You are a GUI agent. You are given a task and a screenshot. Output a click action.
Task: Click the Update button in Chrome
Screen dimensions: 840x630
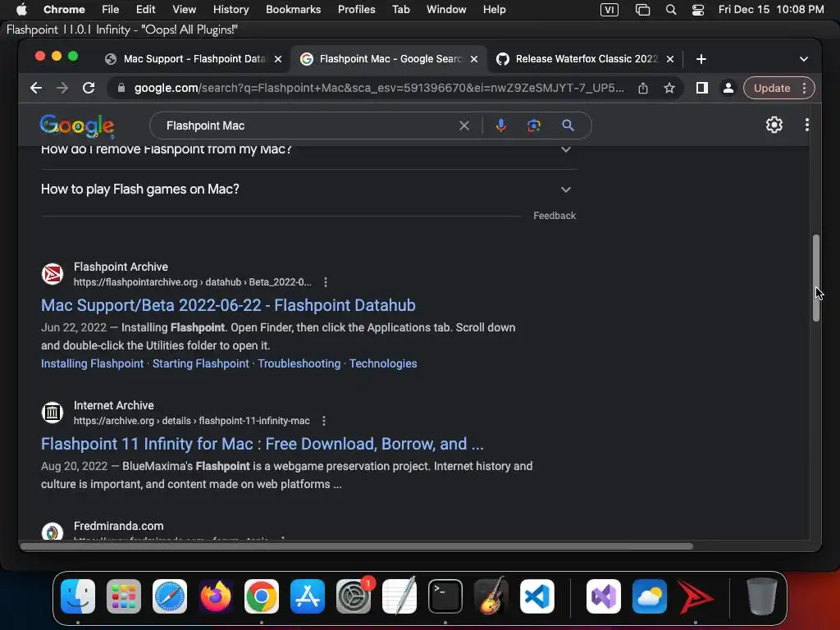[x=771, y=88]
